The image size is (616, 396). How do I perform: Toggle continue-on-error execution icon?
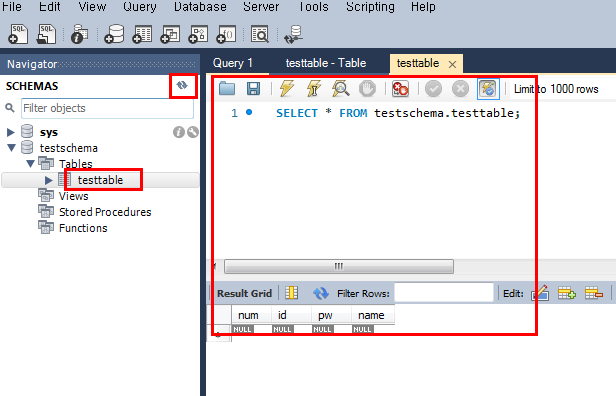(400, 89)
